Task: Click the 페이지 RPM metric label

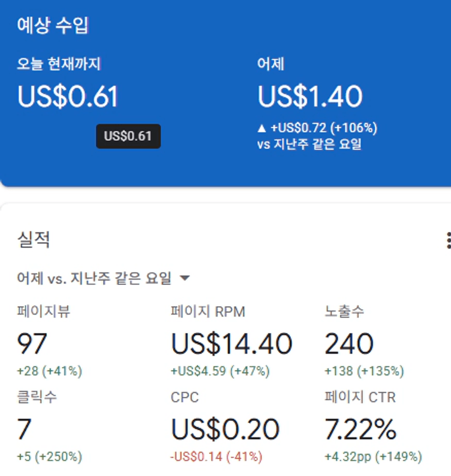Action: click(x=208, y=312)
